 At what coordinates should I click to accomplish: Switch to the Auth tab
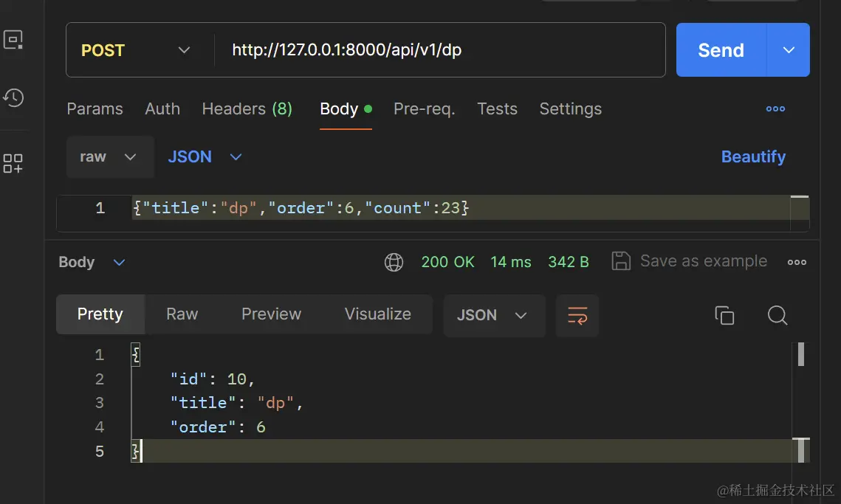pyautogui.click(x=162, y=108)
